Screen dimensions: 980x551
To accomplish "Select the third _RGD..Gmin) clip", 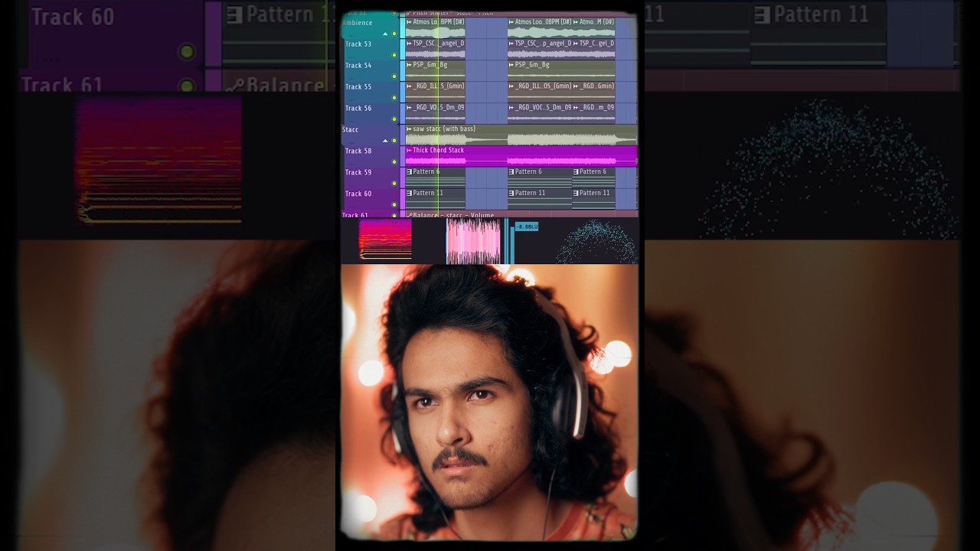I will 593,92.
